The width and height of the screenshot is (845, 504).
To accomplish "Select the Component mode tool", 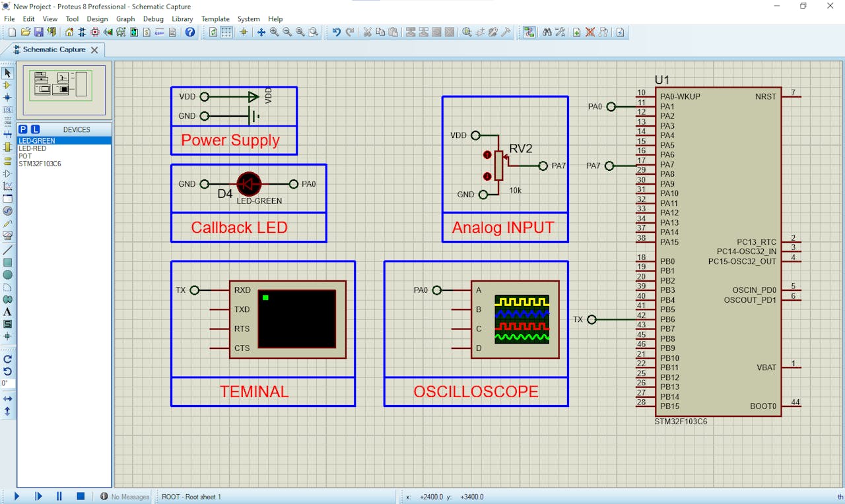I will 7,85.
